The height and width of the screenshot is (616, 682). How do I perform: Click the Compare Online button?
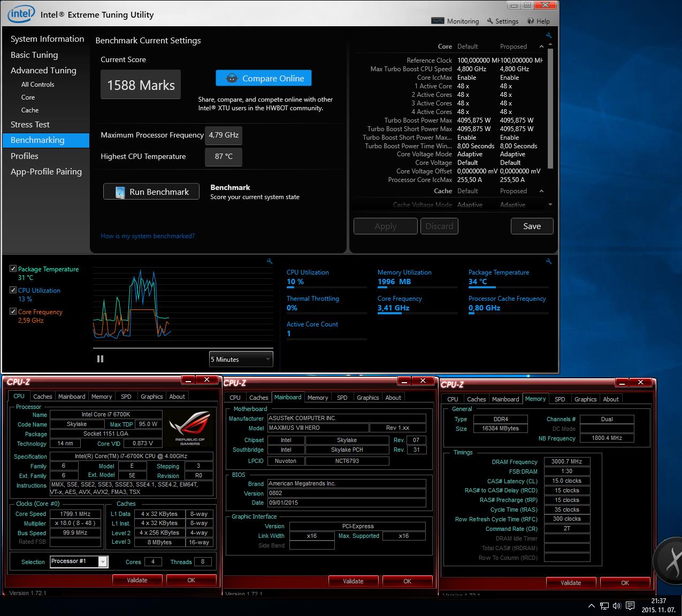pos(264,78)
